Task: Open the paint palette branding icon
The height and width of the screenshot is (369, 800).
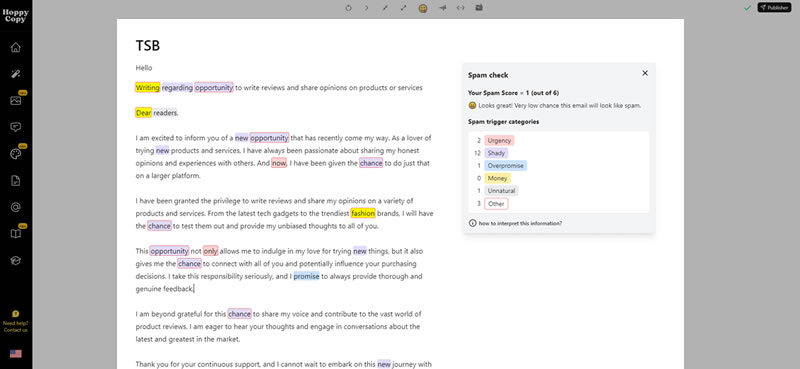Action: coord(16,154)
